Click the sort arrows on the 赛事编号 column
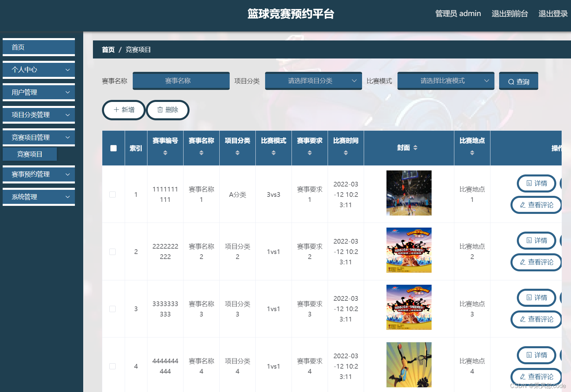571x392 pixels. point(165,153)
